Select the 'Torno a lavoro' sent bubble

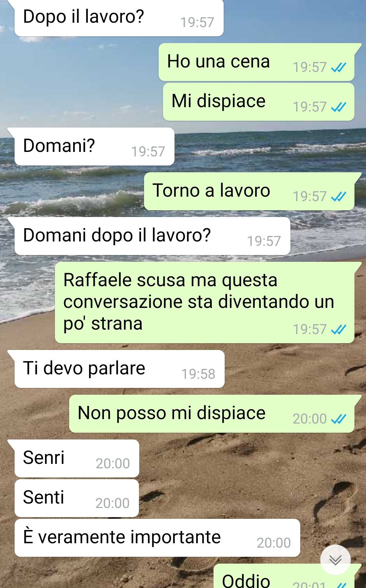click(249, 191)
